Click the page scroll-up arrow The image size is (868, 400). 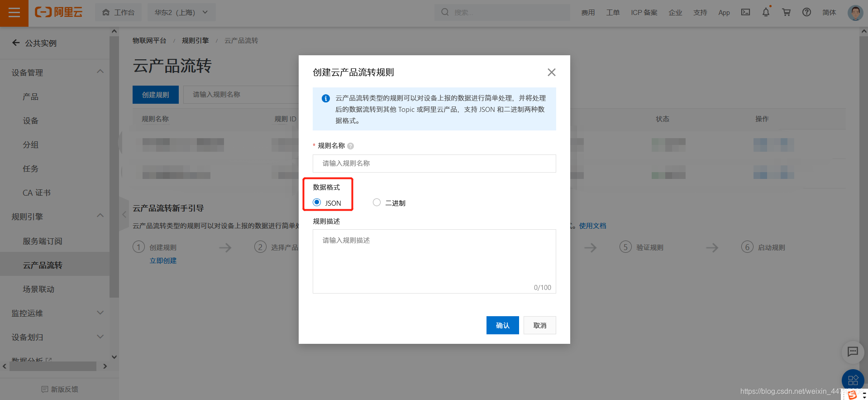pos(864,31)
